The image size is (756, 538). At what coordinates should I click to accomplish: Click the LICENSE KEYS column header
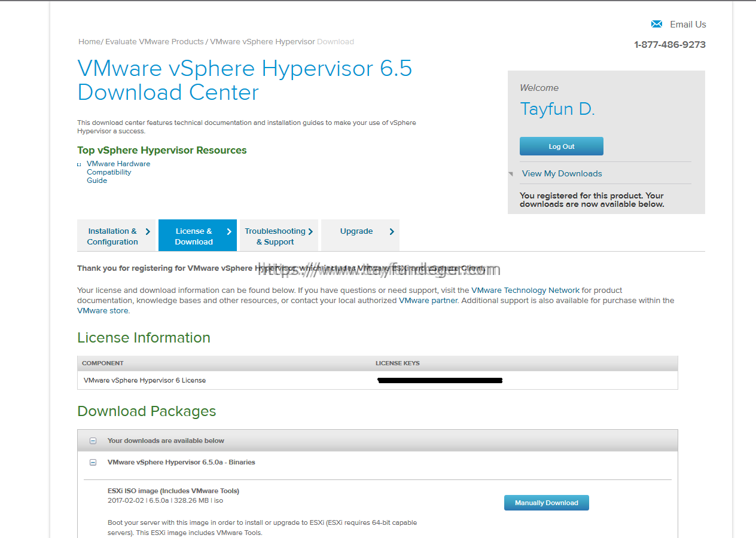[398, 363]
